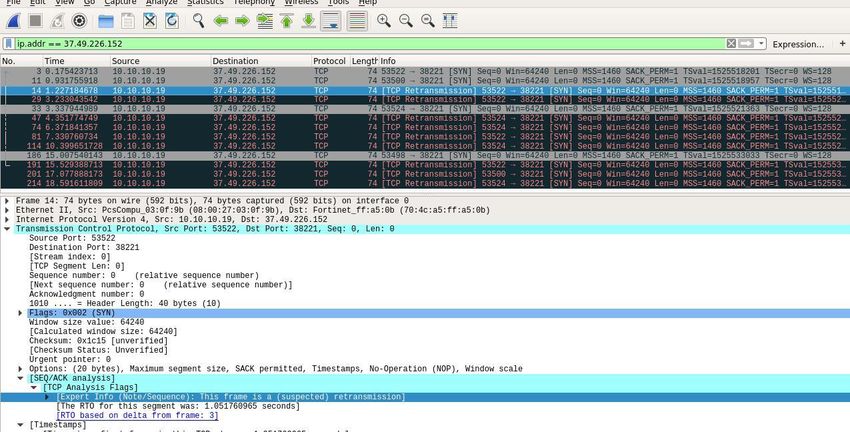Select packet number 11 in the list

point(425,81)
